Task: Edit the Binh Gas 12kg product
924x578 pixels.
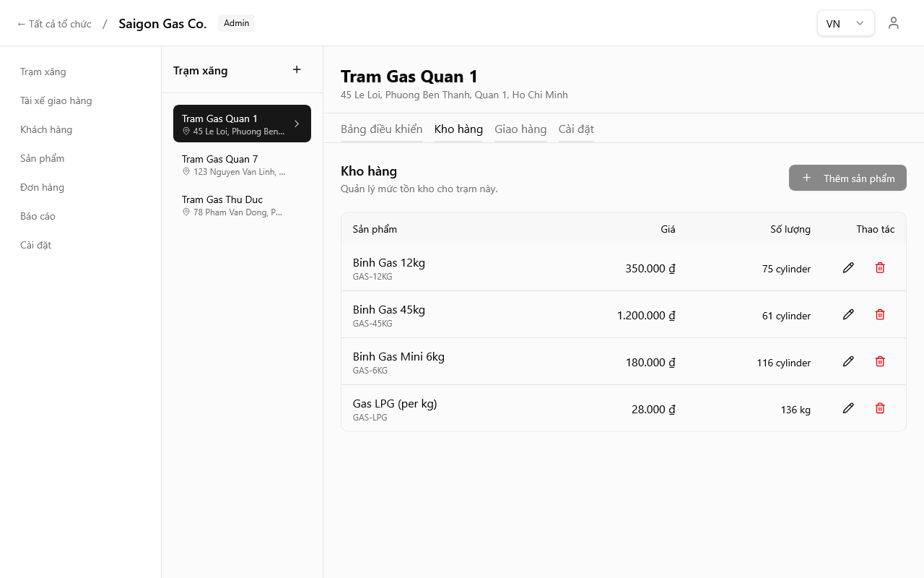Action: tap(848, 268)
